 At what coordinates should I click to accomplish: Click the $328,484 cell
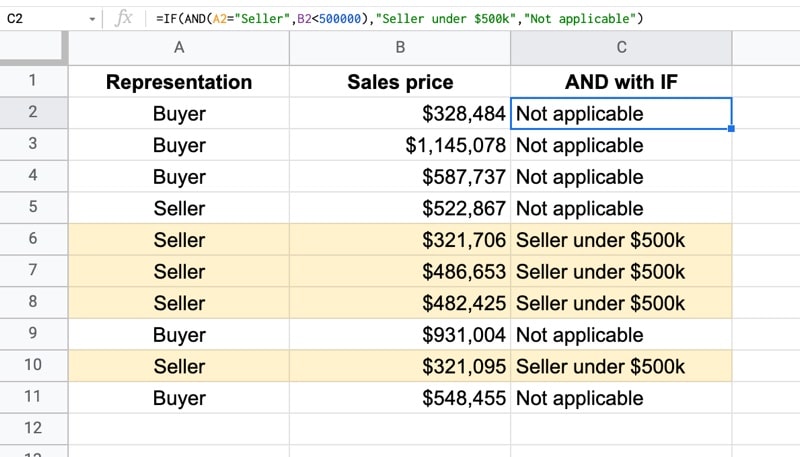[x=400, y=113]
